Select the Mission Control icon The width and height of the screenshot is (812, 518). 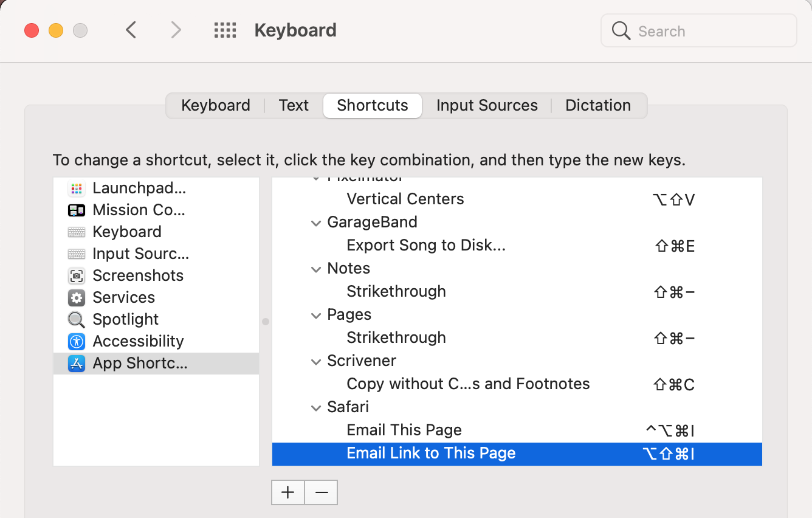click(x=77, y=210)
